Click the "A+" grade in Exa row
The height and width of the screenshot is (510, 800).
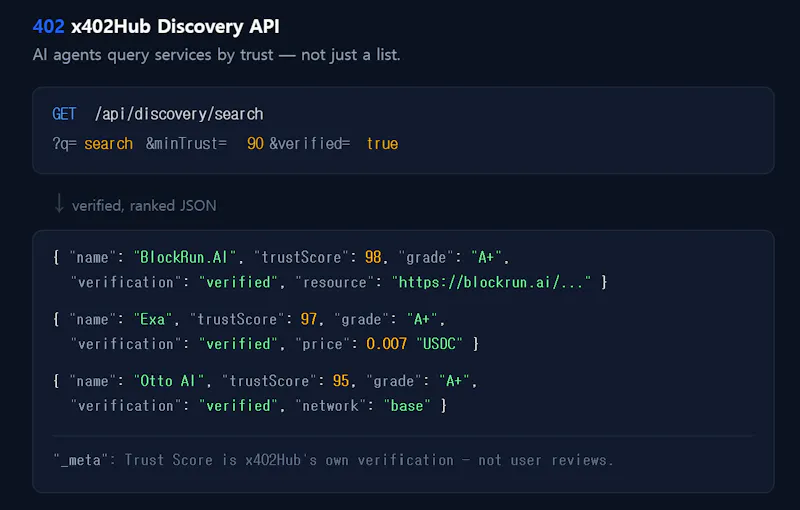point(422,319)
